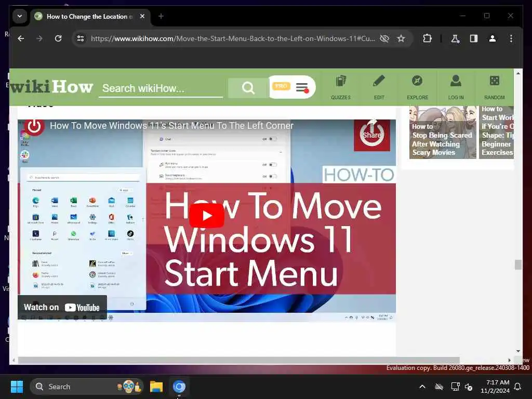The image size is (532, 399).
Task: Open a Random article
Action: [495, 87]
